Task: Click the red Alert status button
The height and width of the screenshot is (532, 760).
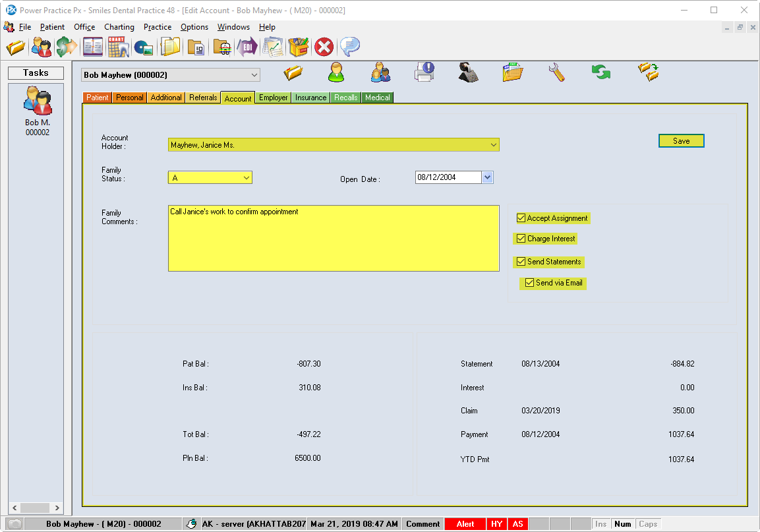Action: pos(465,524)
